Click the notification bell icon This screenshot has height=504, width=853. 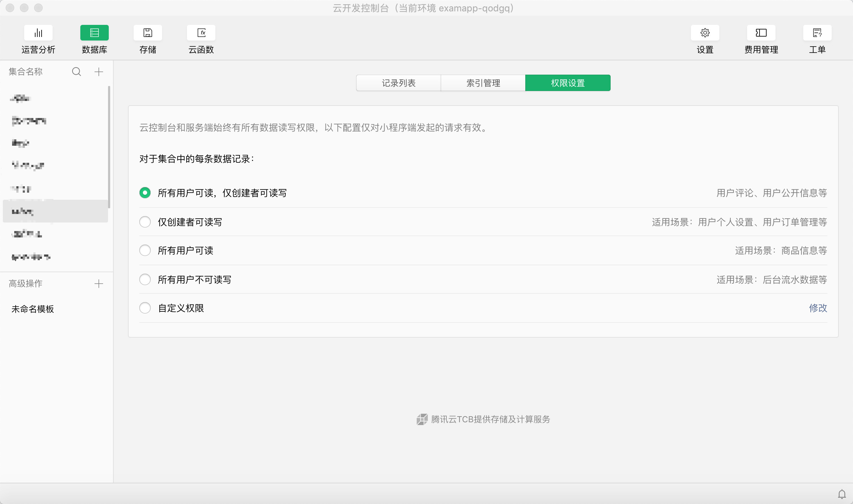tap(842, 494)
